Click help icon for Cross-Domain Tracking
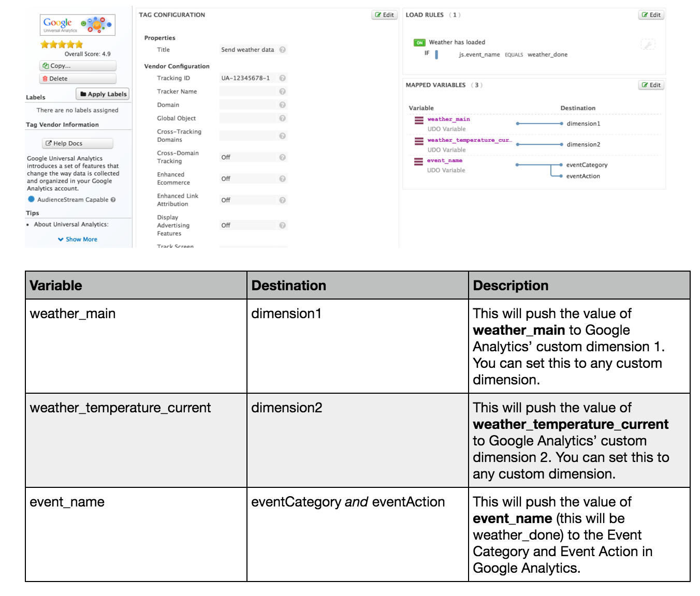 283,157
